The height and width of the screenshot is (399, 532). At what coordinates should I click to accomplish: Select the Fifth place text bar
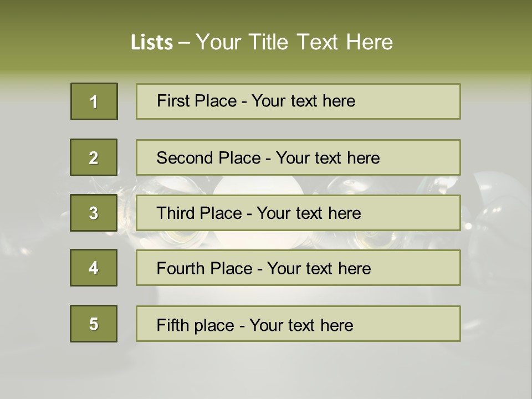298,324
